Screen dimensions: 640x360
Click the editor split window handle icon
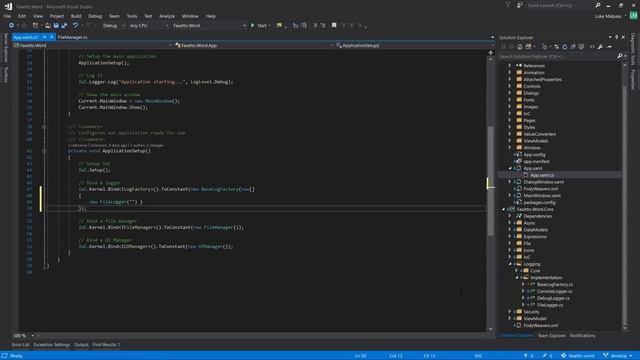pyautogui.click(x=491, y=52)
